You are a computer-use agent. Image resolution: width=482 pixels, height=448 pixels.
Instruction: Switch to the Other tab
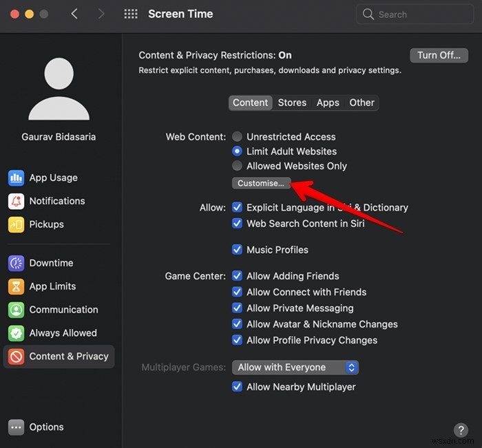[x=361, y=103]
